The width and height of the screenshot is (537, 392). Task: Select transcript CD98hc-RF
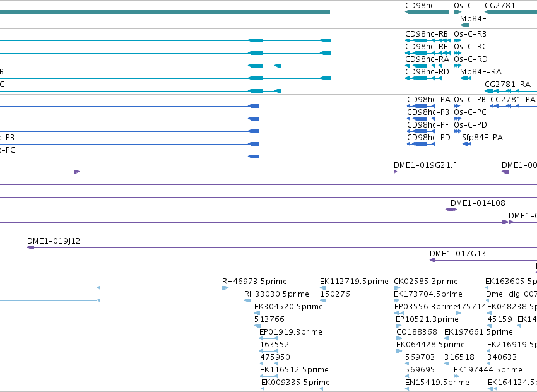pos(428,53)
